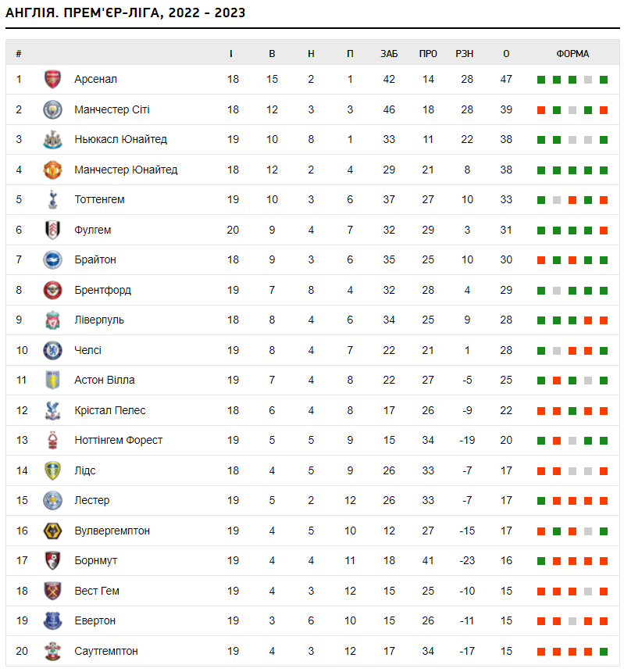Open the Саутгемптон team link
Viewport: 624px width, 672px height.
pyautogui.click(x=106, y=651)
